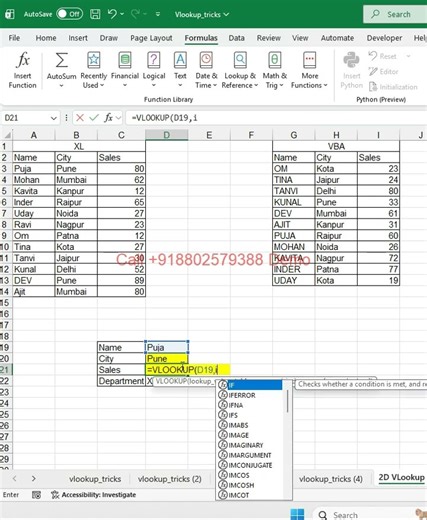Open the Python Editor
Screen dimensions: 427x520
[x=383, y=71]
